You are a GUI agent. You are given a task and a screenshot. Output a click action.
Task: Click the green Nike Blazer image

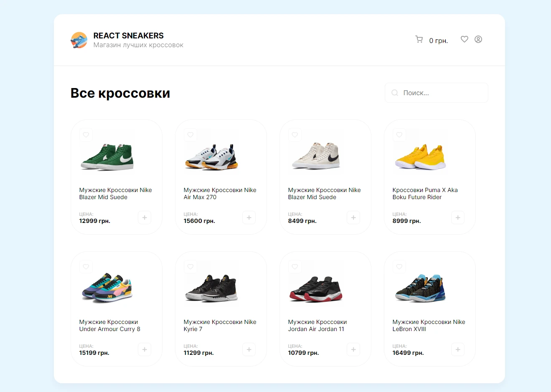tap(107, 157)
